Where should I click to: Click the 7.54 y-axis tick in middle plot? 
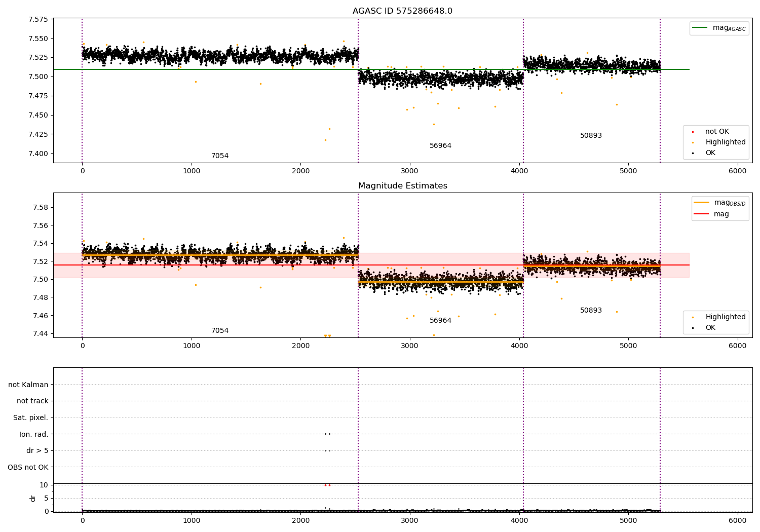tap(40, 244)
